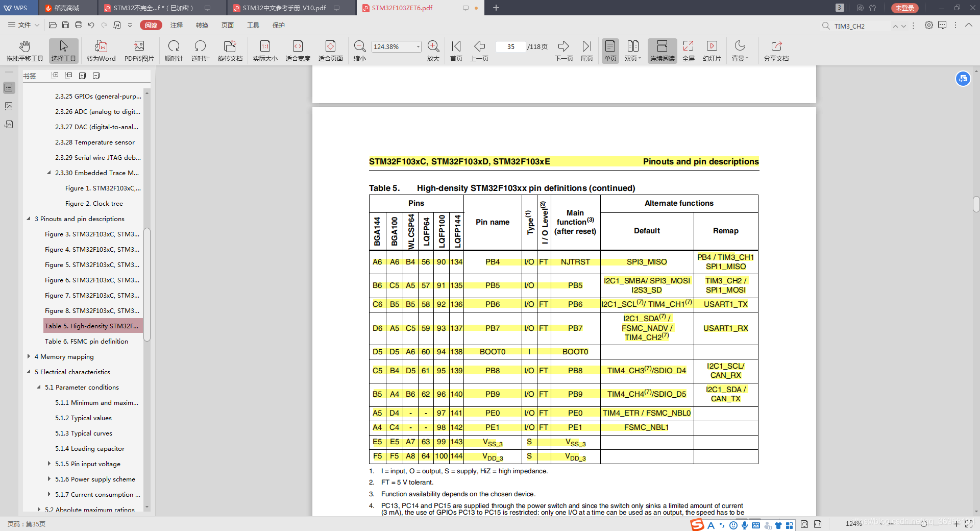
Task: Switch to the 稻壳商城 tab
Action: tap(66, 8)
